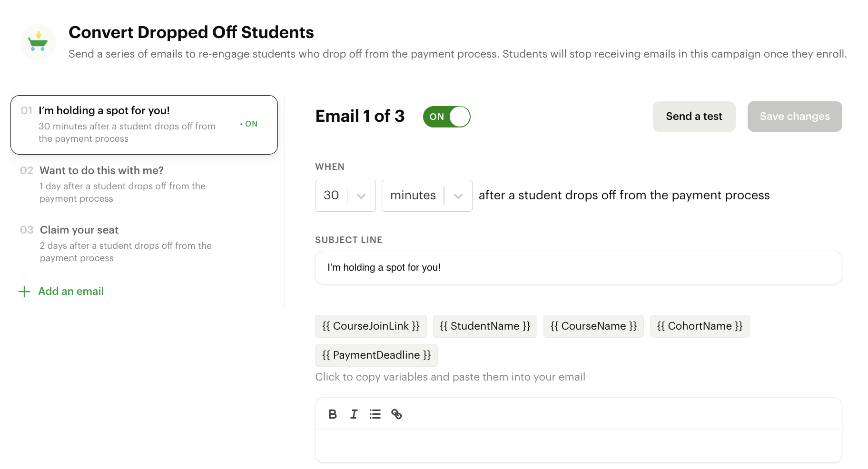Copy the PaymentDeadline variable
868x469 pixels.
tap(376, 355)
